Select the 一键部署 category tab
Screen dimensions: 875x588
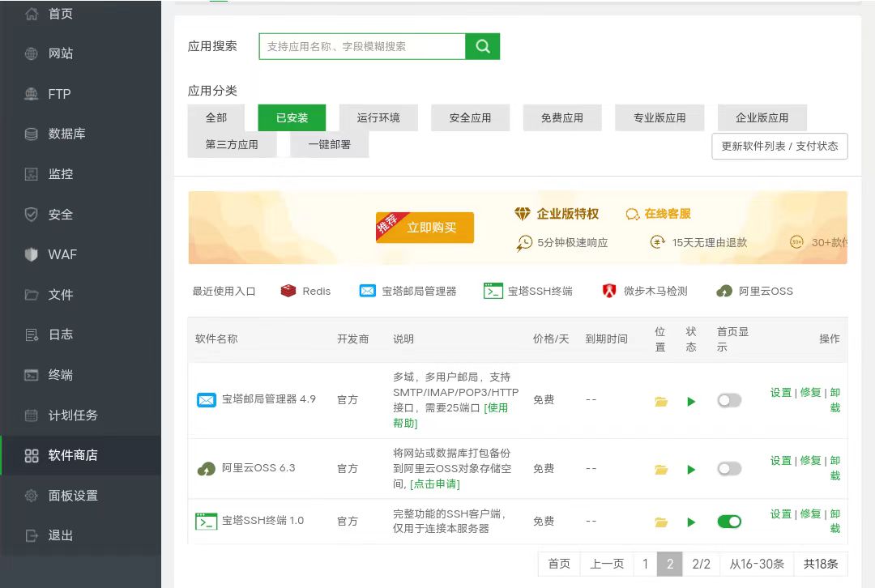coord(329,144)
